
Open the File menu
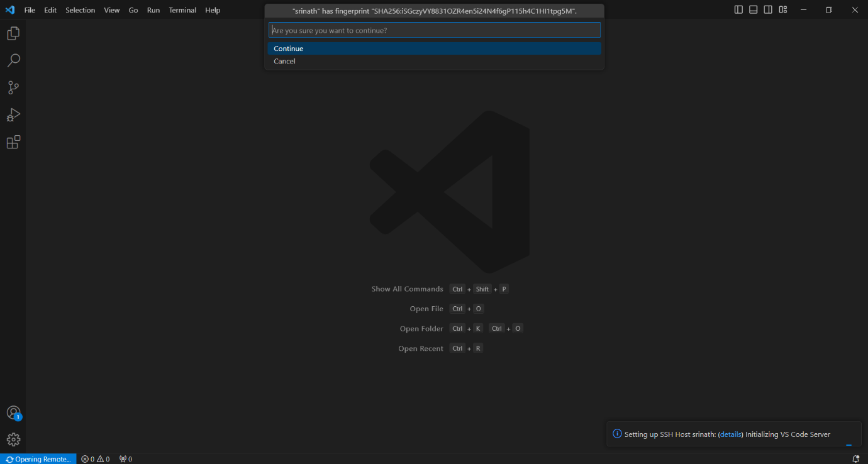coord(30,10)
